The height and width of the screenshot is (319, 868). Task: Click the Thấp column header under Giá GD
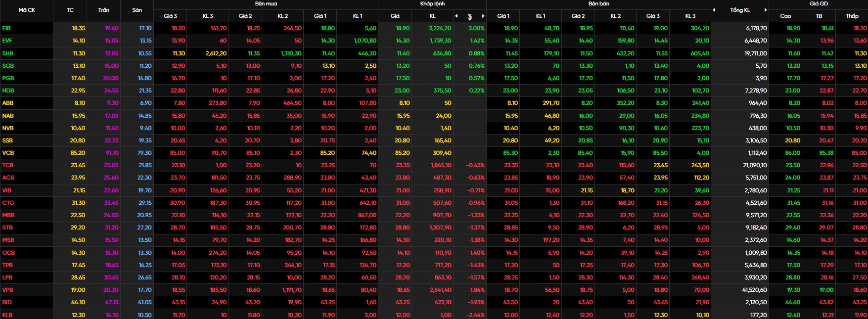click(852, 16)
